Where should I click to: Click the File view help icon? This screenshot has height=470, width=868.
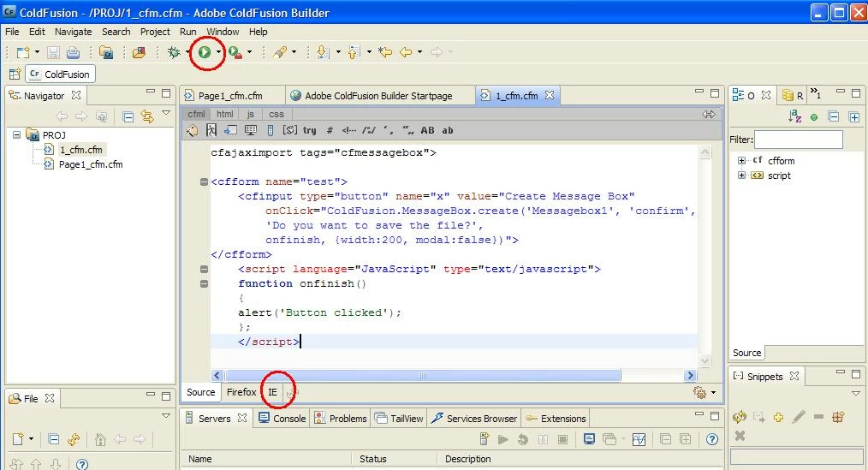[82, 464]
